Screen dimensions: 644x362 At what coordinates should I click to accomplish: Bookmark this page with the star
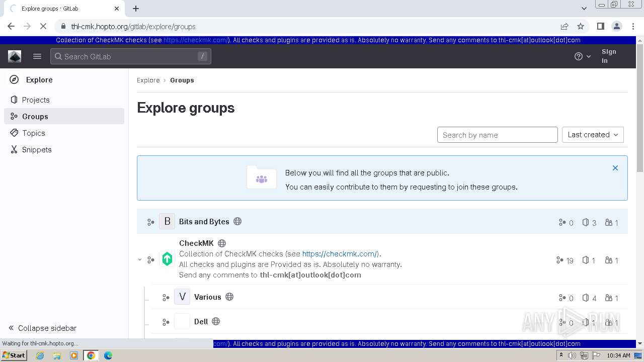581,26
